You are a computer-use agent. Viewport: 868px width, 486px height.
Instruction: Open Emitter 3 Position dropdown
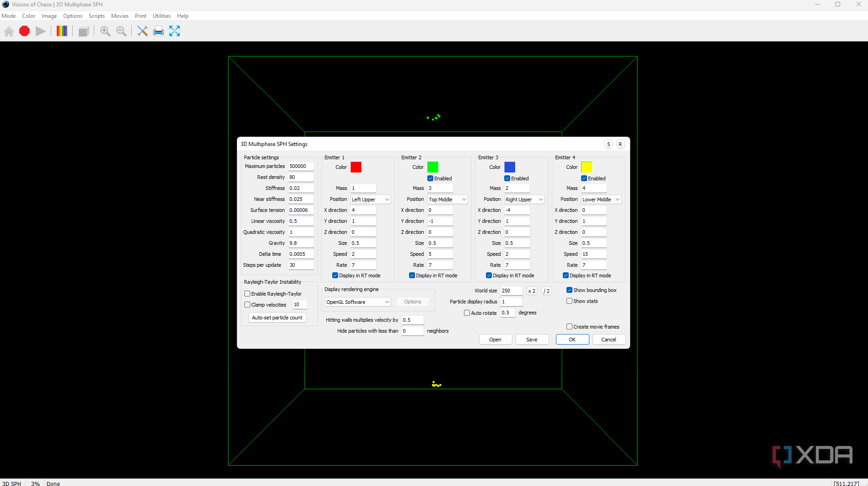[x=524, y=200]
